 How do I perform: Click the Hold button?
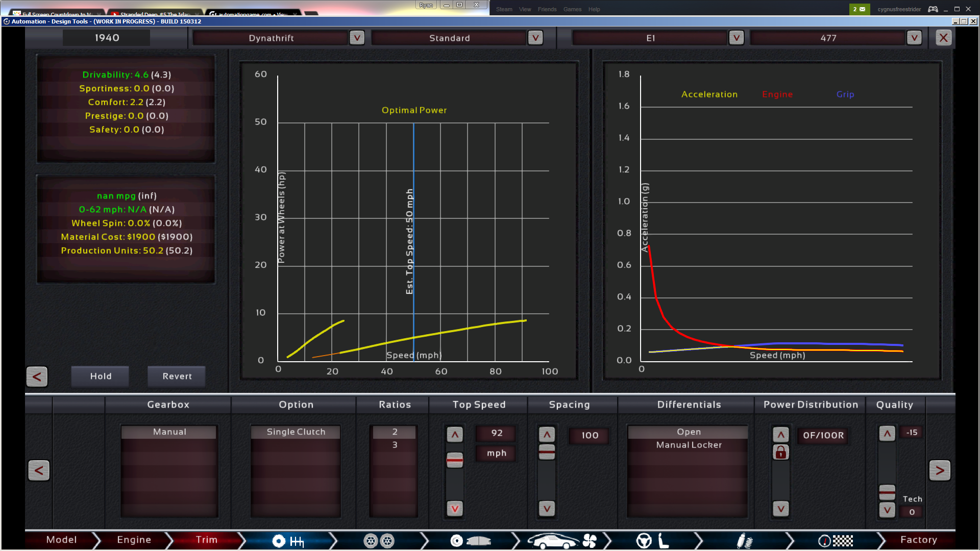[x=101, y=377]
